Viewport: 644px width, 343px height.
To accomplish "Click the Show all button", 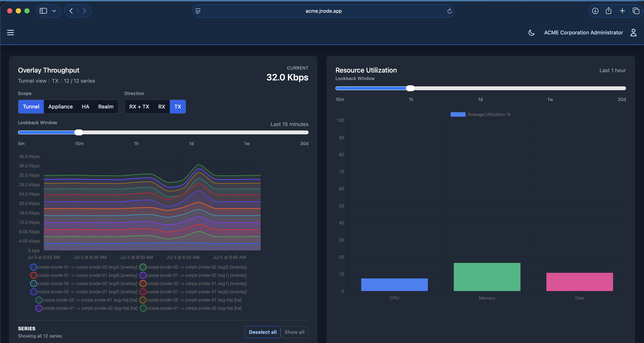I will [294, 332].
